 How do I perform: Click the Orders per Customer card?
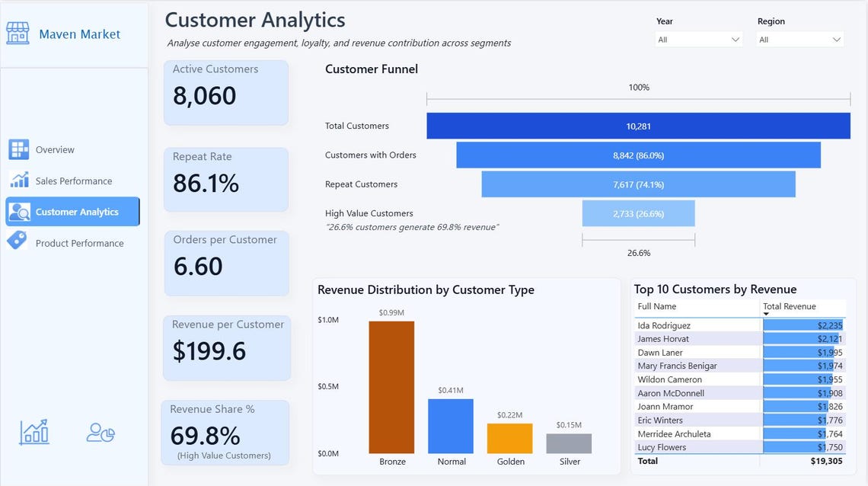[x=226, y=263]
